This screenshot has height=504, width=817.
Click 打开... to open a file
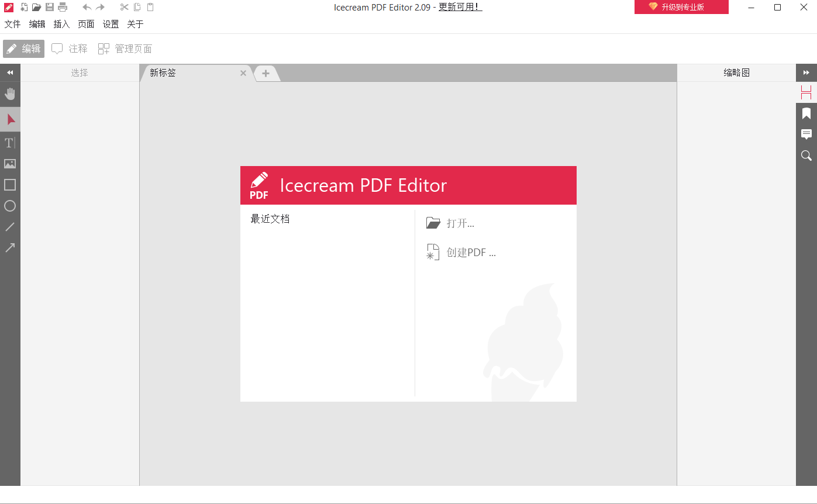450,223
